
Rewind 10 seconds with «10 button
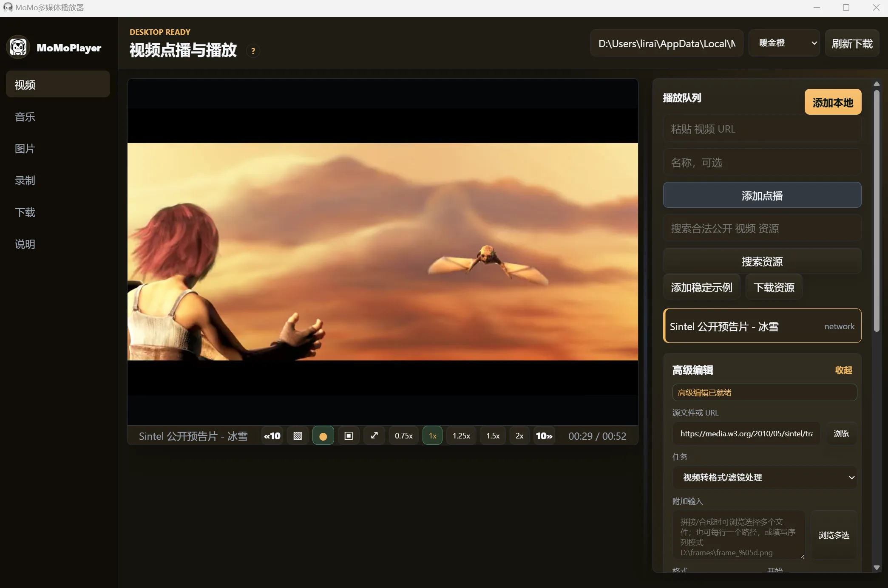click(272, 436)
